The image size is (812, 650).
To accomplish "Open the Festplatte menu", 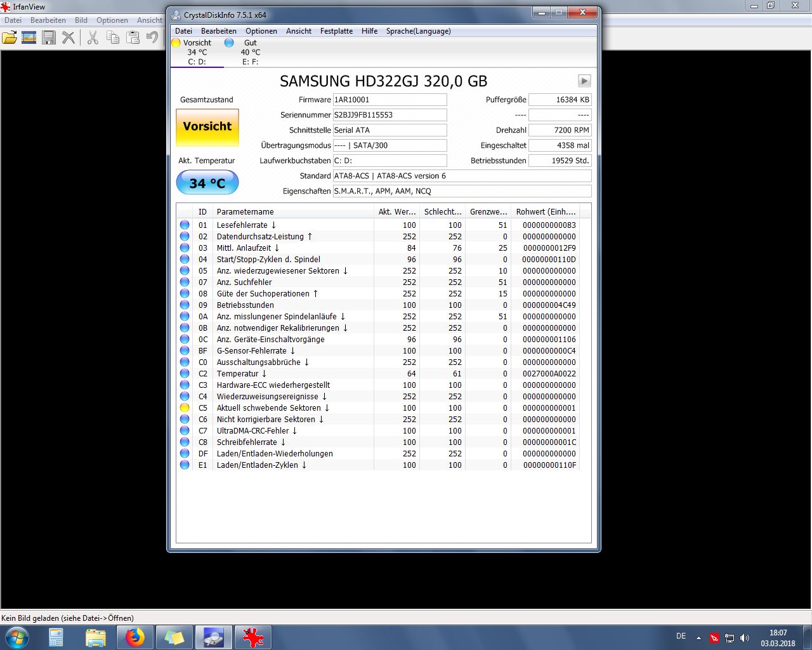I will 336,31.
